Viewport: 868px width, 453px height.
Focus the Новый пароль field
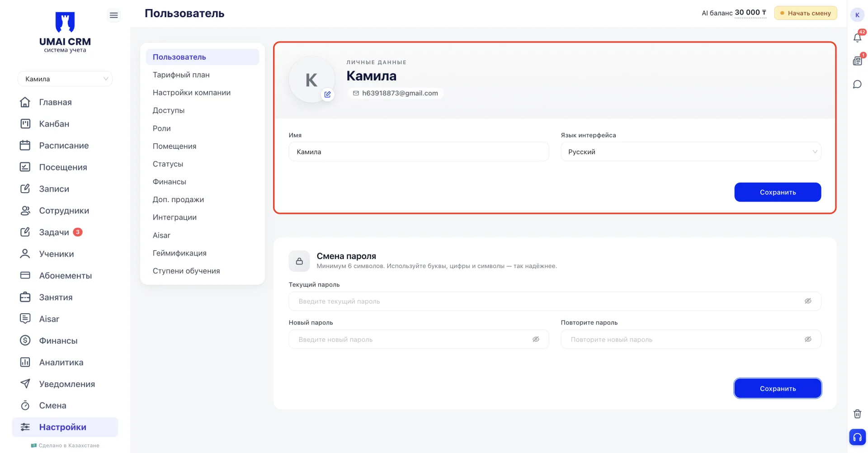(x=419, y=339)
